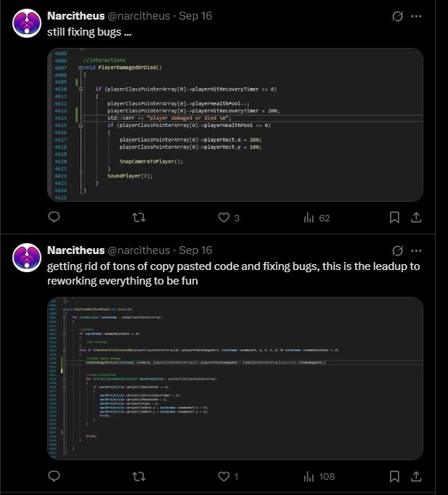Open more options menu on second post

(416, 250)
